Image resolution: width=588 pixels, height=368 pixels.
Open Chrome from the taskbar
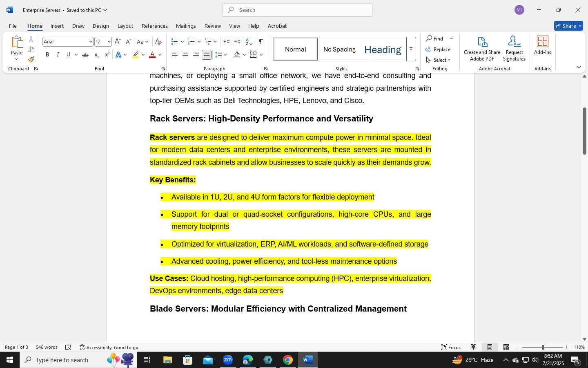click(288, 360)
